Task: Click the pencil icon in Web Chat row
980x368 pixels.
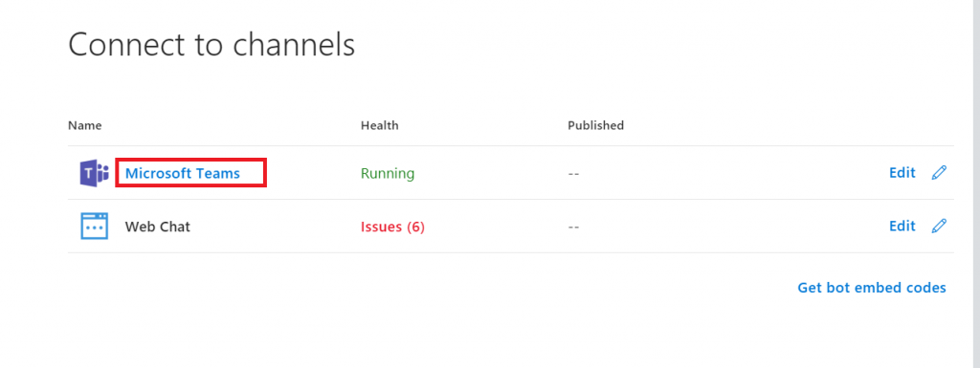Action: pos(939,226)
